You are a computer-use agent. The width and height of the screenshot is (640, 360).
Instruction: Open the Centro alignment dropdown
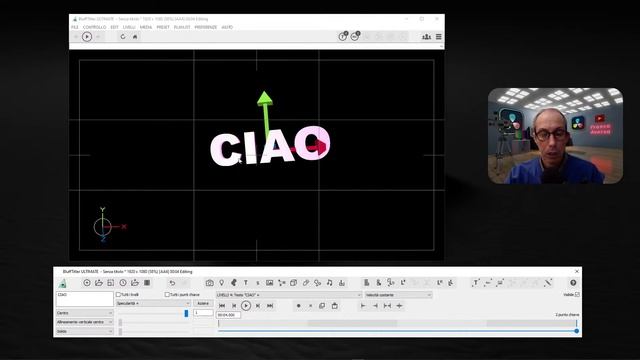click(84, 313)
